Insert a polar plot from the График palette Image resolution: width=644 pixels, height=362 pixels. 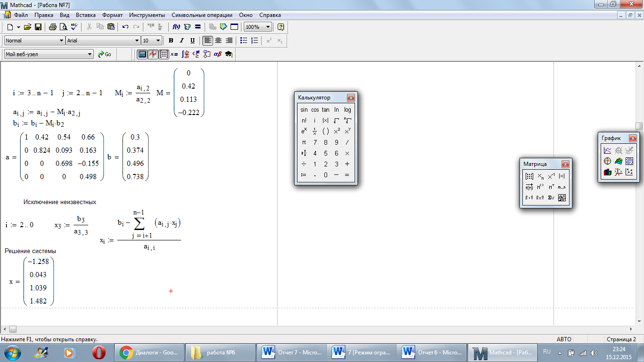pyautogui.click(x=607, y=161)
